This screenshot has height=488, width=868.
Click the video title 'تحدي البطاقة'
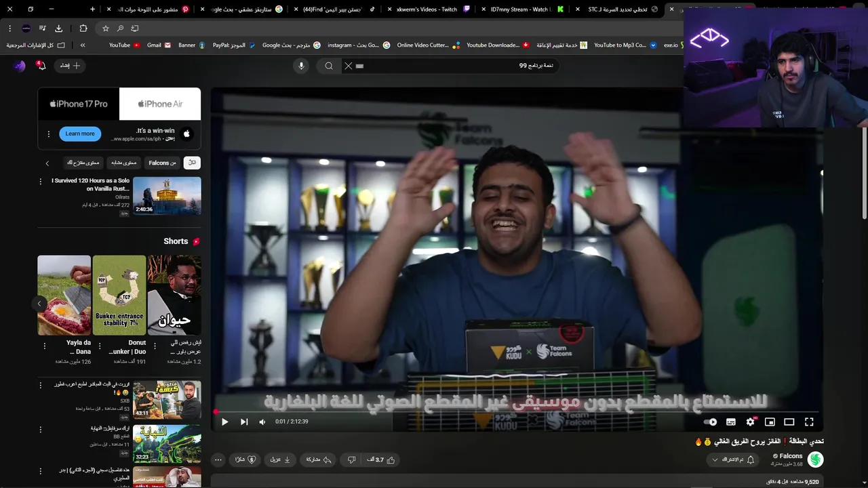[759, 441]
